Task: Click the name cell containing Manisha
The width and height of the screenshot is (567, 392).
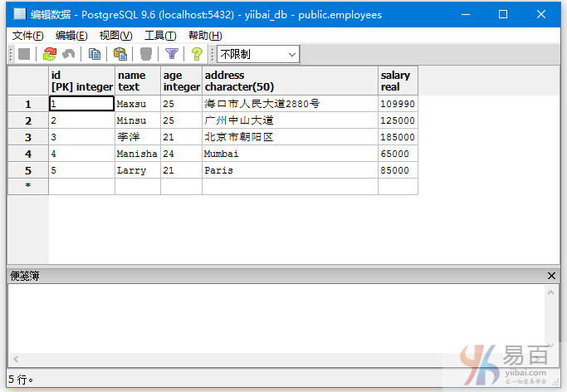Action: pyautogui.click(x=137, y=154)
